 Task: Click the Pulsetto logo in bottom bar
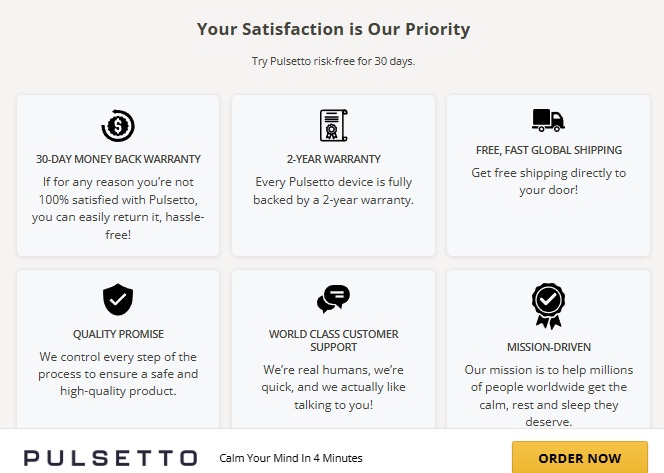pos(110,458)
